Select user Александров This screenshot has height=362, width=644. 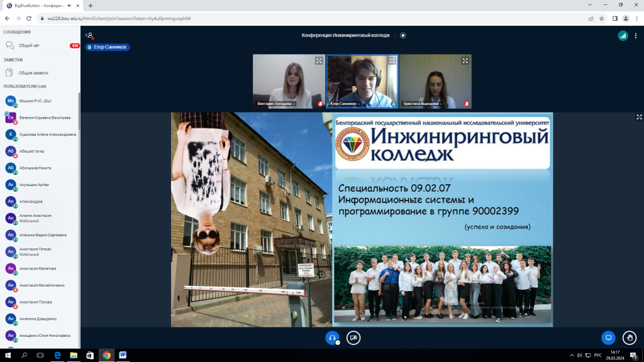click(x=40, y=202)
